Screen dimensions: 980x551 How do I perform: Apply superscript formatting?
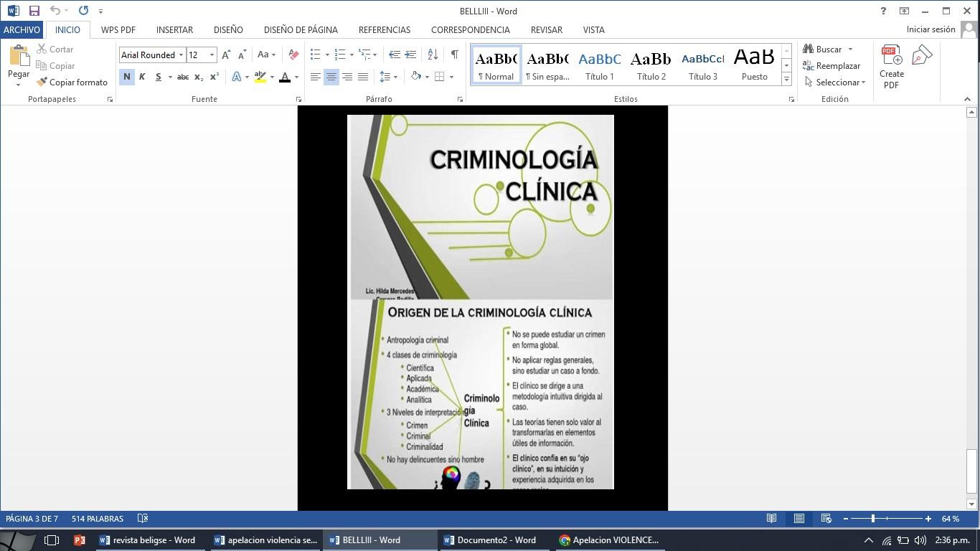[214, 77]
